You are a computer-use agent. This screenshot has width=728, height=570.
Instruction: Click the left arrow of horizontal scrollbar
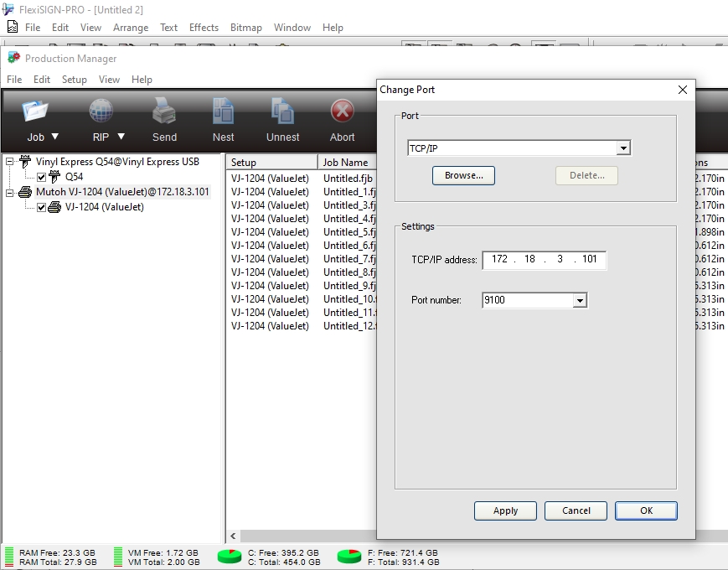coord(233,536)
